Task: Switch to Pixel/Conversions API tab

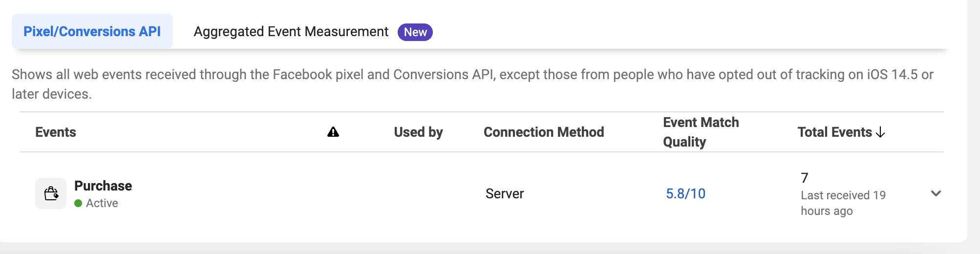Action: coord(92,32)
